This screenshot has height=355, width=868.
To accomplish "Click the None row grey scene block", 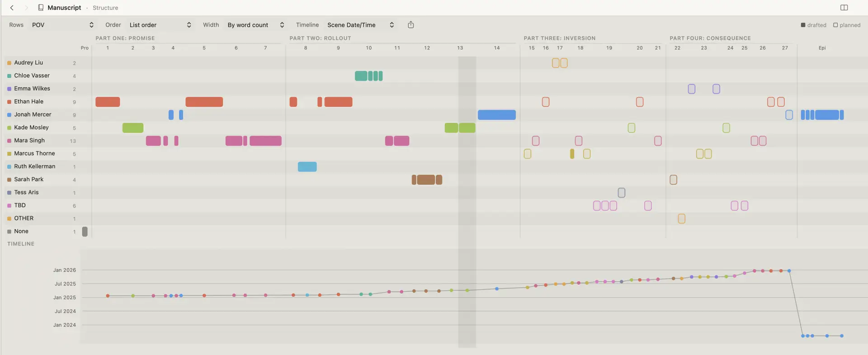I will click(85, 232).
